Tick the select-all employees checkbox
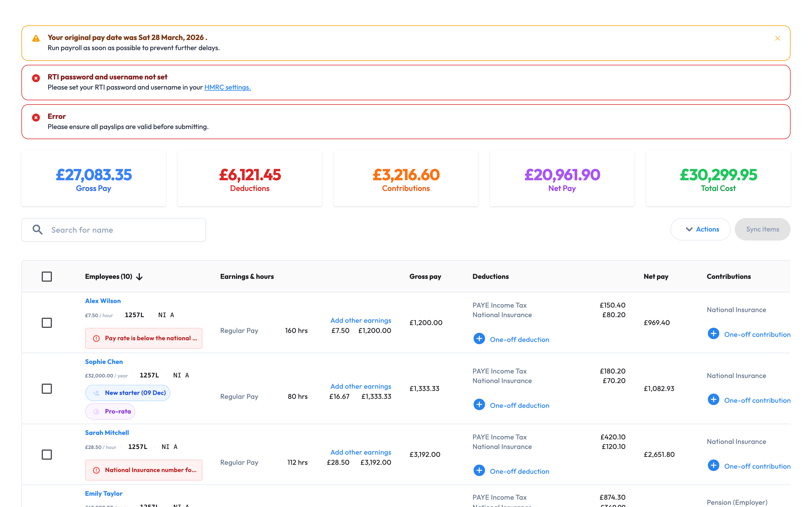 tap(47, 277)
